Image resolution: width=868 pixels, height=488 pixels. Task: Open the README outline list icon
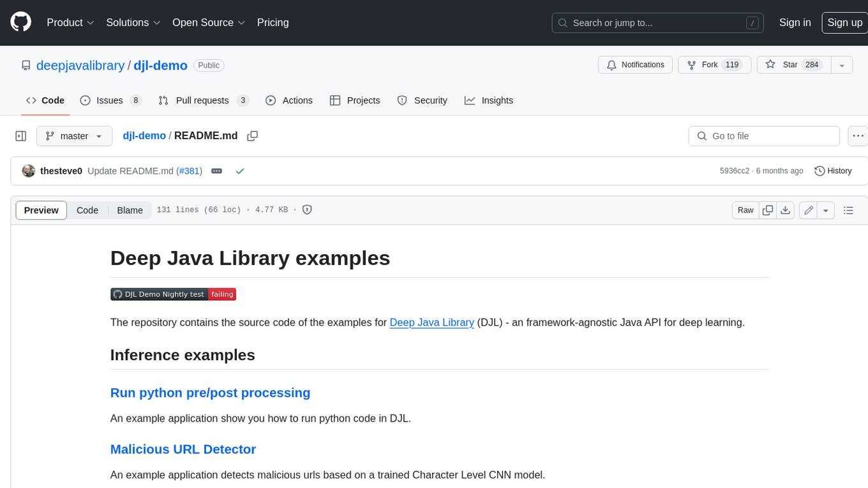[848, 210]
